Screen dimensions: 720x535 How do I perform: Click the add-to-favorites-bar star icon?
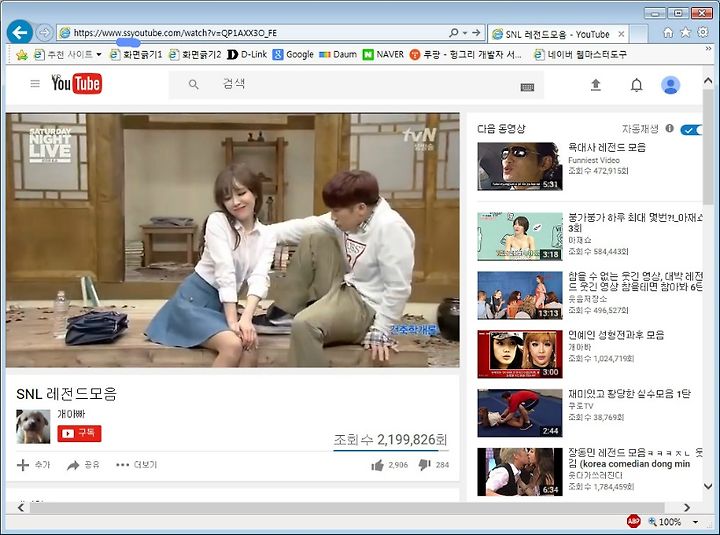point(21,55)
